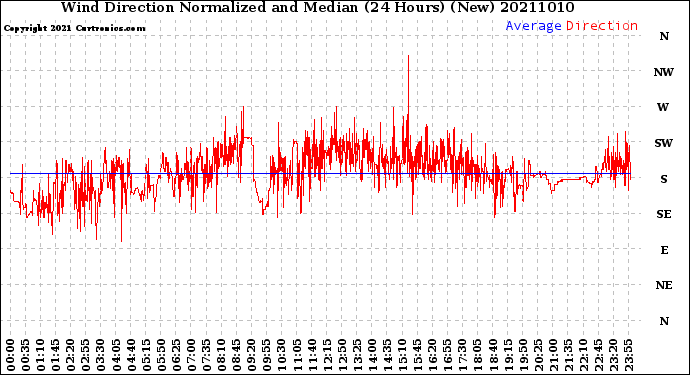The width and height of the screenshot is (690, 375).
Task: Pick the 09:55 time label
Action: [267, 355]
